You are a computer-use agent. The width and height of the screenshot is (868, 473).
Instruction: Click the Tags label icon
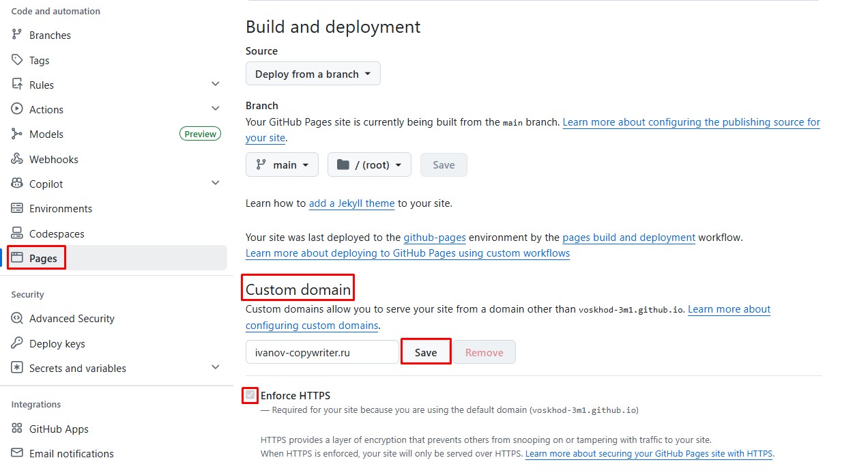[17, 60]
